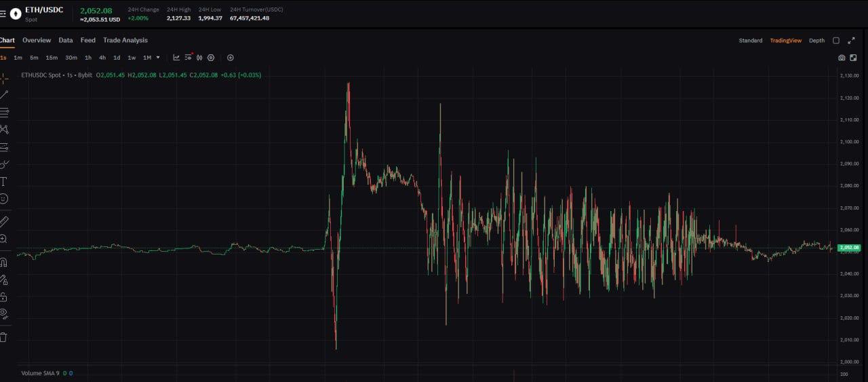This screenshot has width=868, height=382.
Task: Activate the zoom in tool
Action: (x=4, y=239)
